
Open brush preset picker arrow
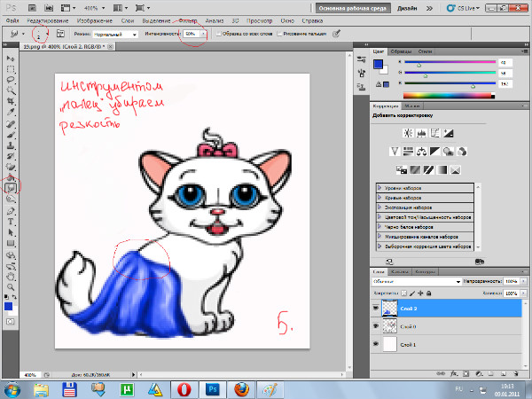click(x=47, y=34)
